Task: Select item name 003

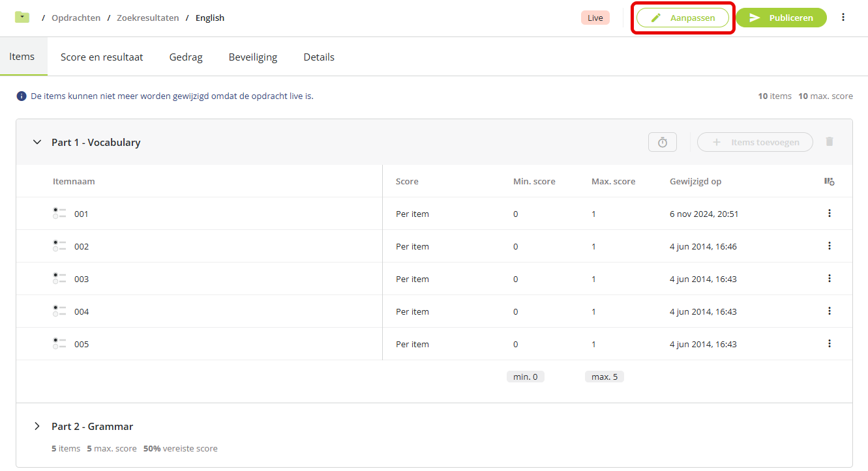Action: coord(81,279)
